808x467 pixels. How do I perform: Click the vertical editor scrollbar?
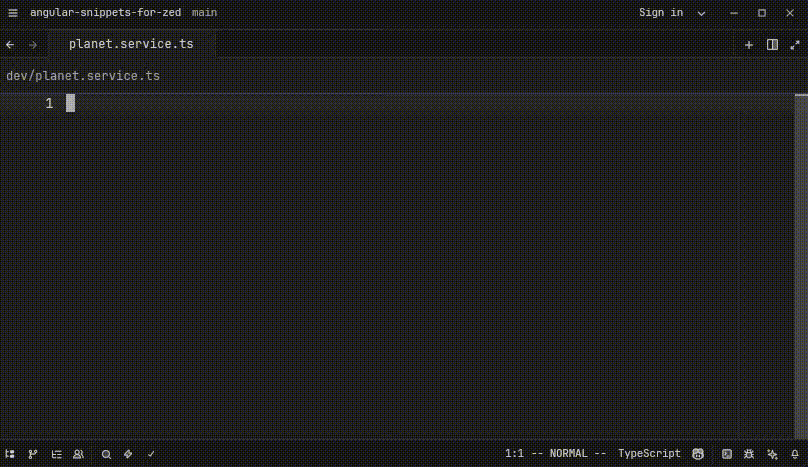pyautogui.click(x=801, y=265)
